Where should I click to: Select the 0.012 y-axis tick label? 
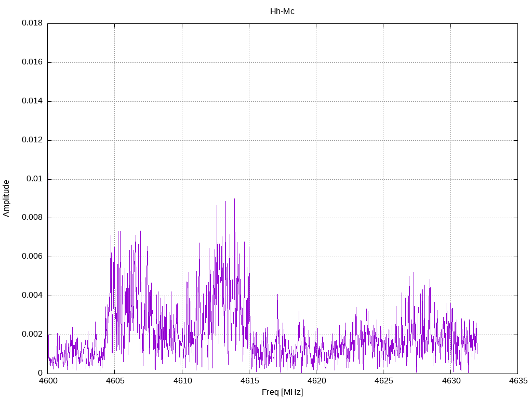[32, 140]
